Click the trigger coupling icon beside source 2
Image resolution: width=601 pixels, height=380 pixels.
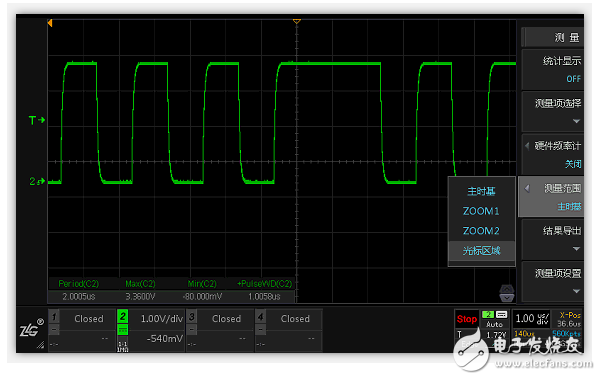(501, 315)
